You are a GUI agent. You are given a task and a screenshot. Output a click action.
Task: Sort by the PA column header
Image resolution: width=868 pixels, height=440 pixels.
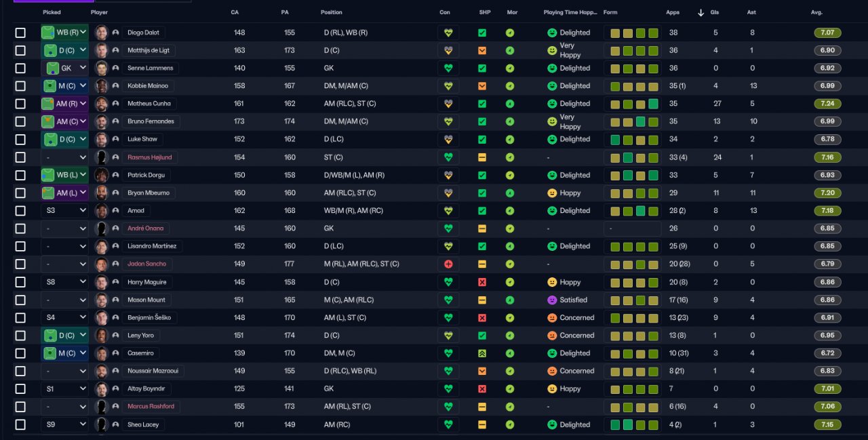click(285, 12)
